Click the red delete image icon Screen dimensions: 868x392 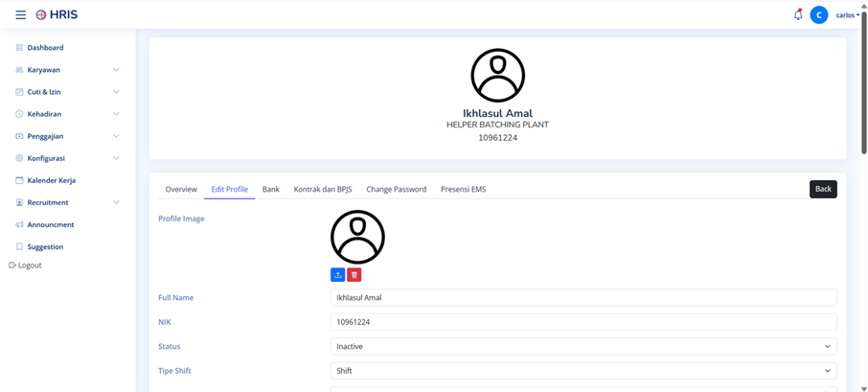(354, 275)
